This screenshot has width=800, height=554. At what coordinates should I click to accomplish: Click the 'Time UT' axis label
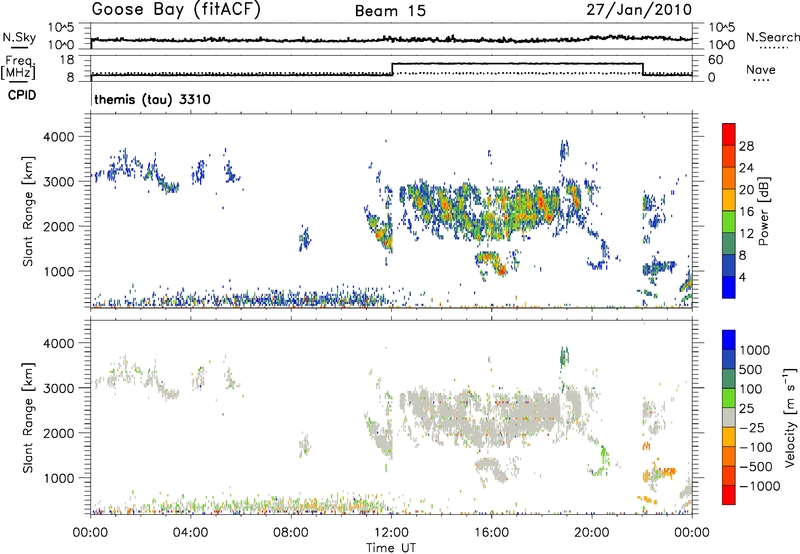tap(391, 548)
